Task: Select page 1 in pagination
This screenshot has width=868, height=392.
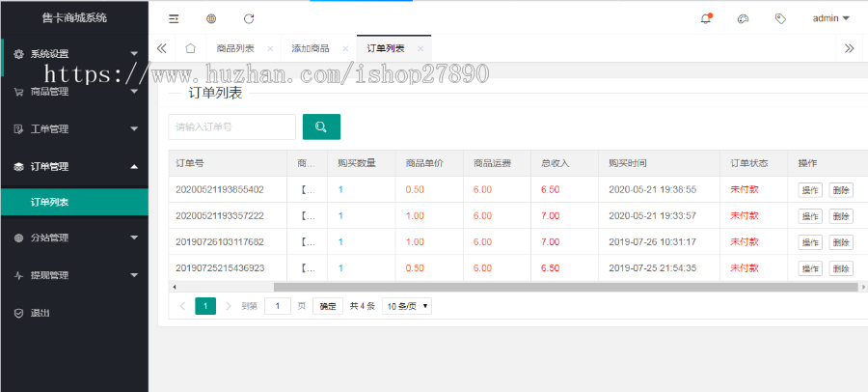Action: [x=205, y=306]
